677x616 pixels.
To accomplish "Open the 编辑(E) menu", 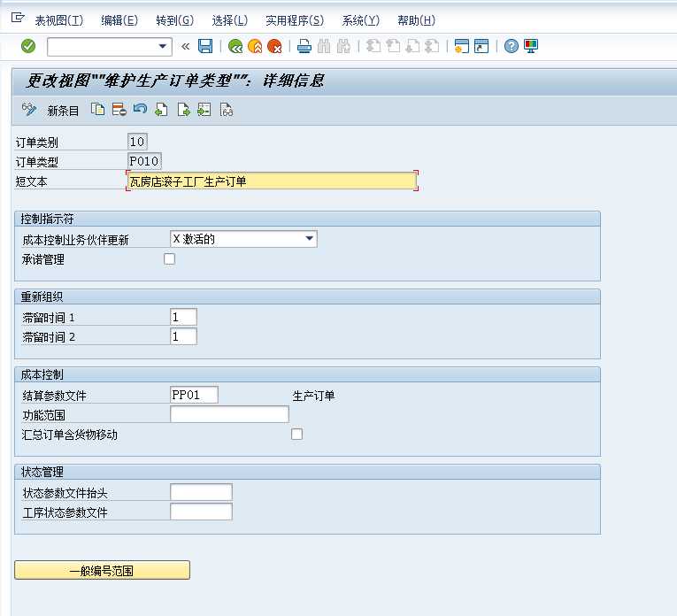I will click(119, 20).
